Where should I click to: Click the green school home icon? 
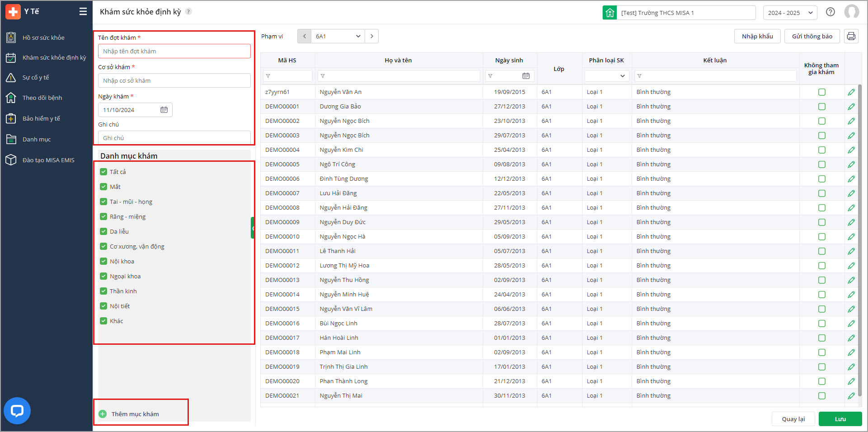(x=610, y=13)
